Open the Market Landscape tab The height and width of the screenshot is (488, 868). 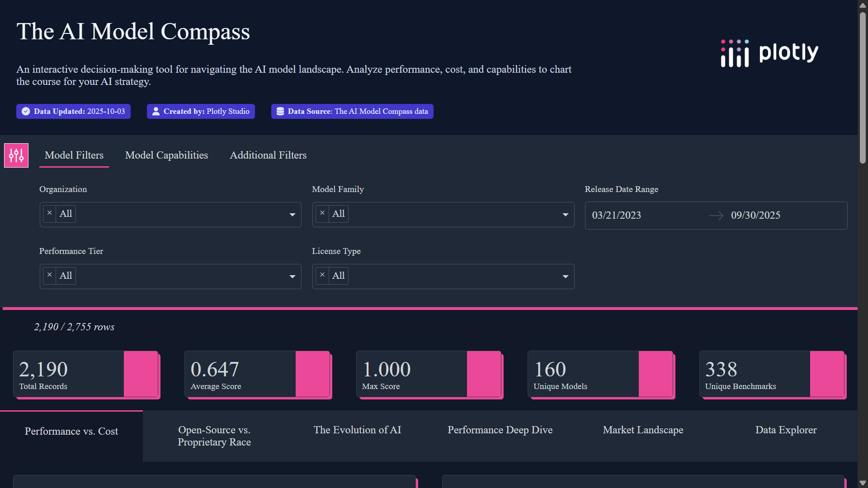pyautogui.click(x=643, y=430)
